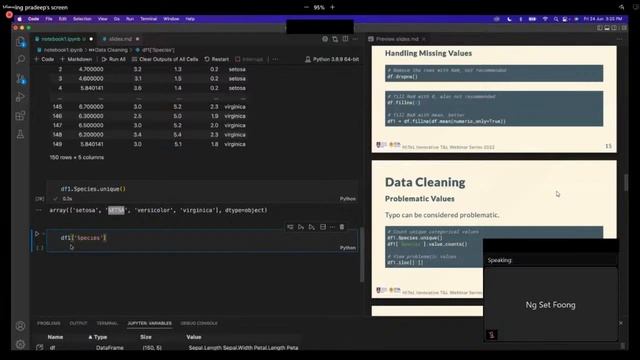
Task: Zoom in the shared screen view
Action: click(332, 7)
